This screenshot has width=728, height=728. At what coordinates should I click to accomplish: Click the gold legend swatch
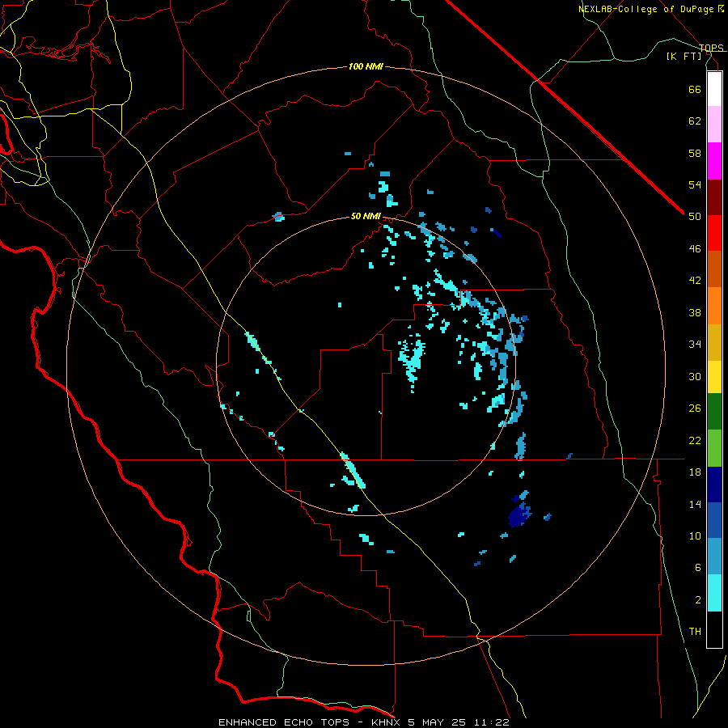(714, 342)
